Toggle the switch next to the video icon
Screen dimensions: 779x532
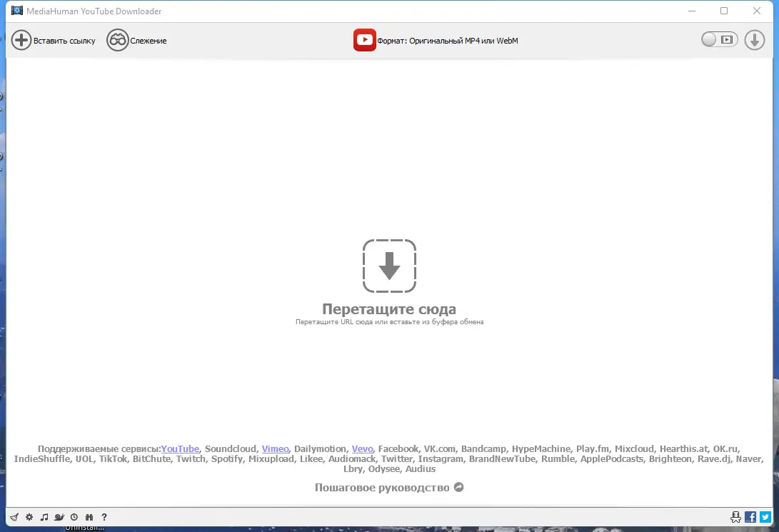click(710, 39)
